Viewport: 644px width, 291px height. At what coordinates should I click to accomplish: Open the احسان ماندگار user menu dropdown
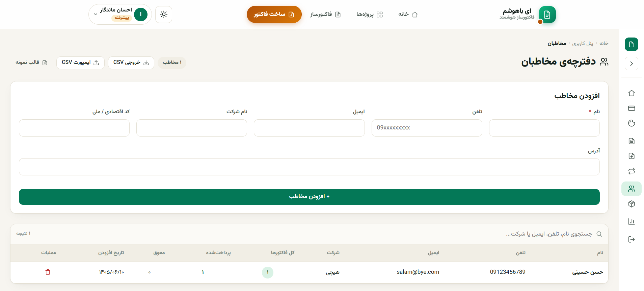(x=120, y=14)
